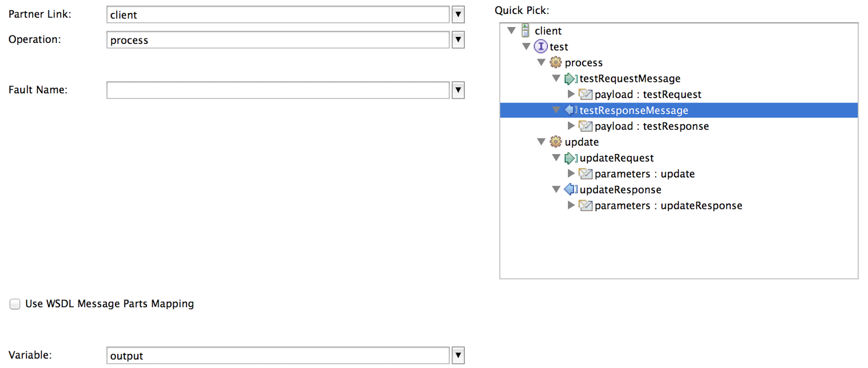Viewport: 868px width, 368px height.
Task: Click the updateRequest input arrow icon
Action: tap(570, 158)
